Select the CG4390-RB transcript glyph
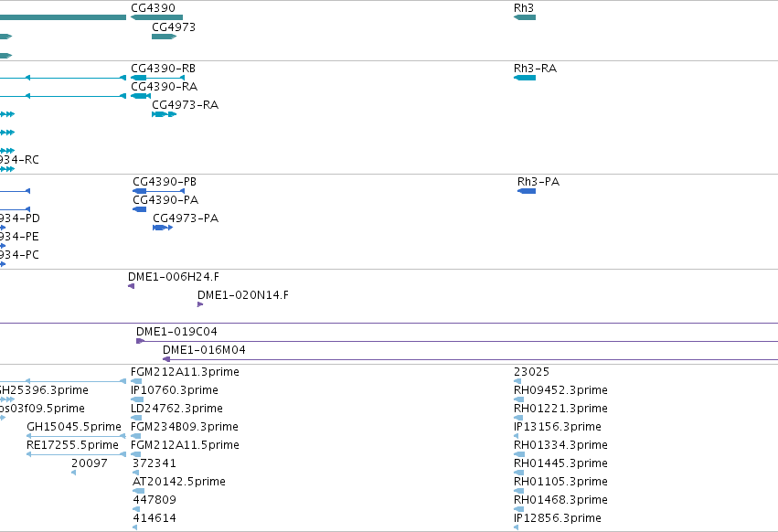Screen dimensions: 778x532 (x=157, y=78)
